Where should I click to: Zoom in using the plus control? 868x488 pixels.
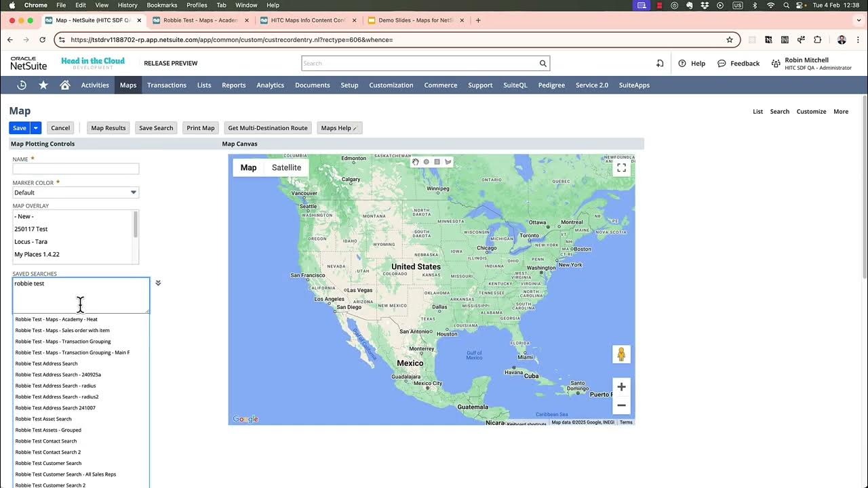pos(621,386)
